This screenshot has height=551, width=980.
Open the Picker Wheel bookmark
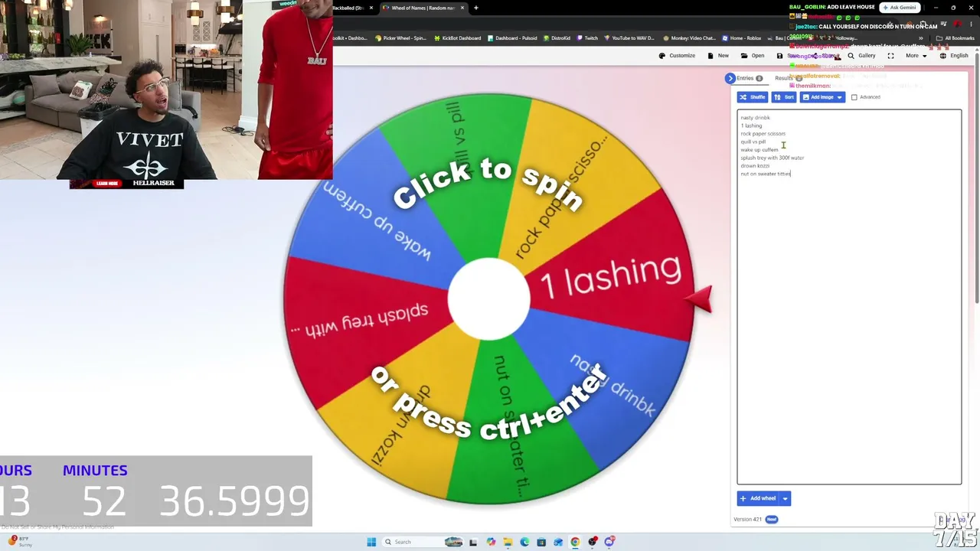pos(400,38)
